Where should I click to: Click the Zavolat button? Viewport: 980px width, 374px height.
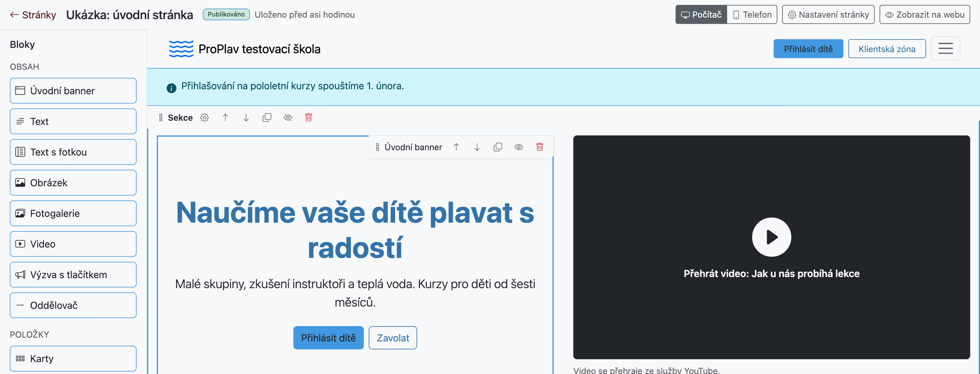pos(393,338)
